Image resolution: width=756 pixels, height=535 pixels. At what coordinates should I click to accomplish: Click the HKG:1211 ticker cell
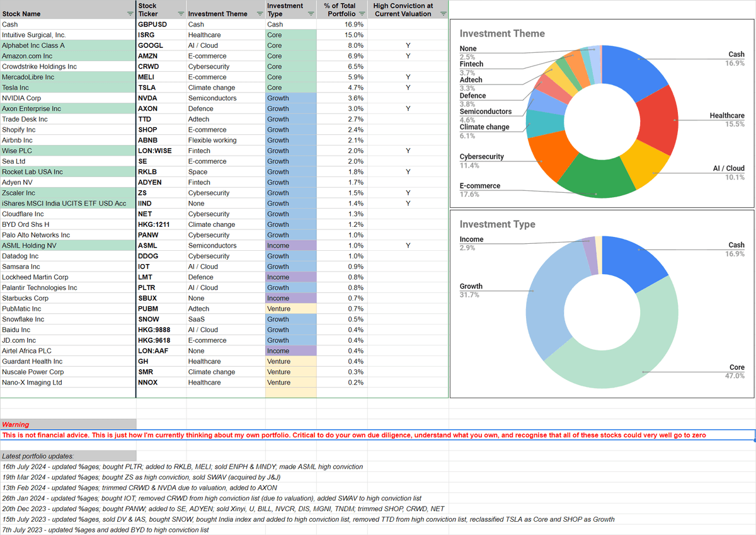tap(161, 224)
